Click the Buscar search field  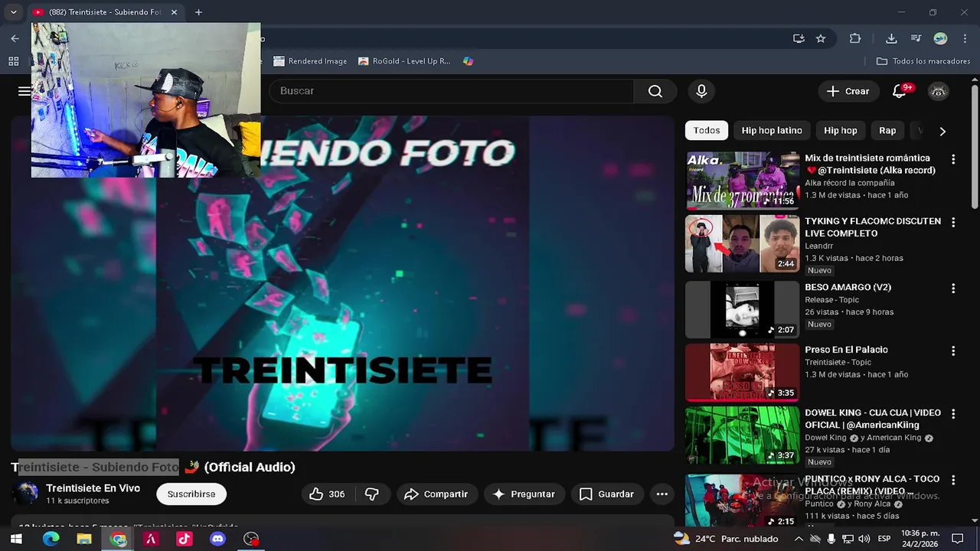click(452, 91)
